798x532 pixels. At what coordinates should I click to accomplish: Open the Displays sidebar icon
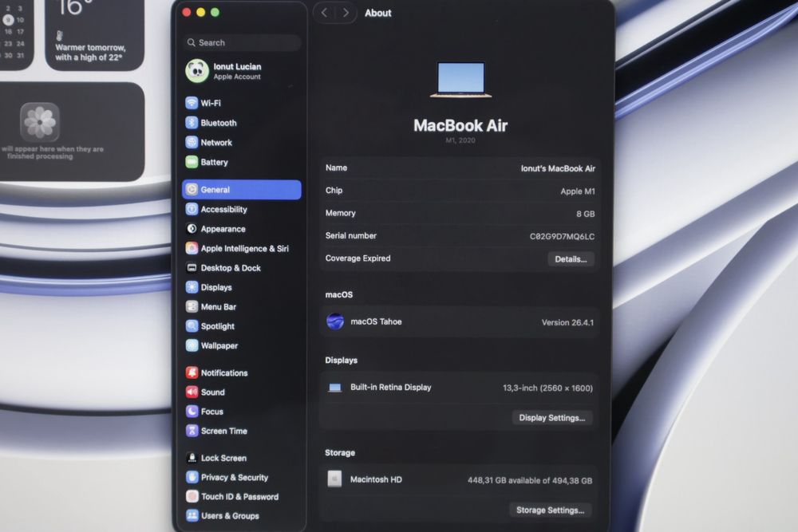[192, 287]
